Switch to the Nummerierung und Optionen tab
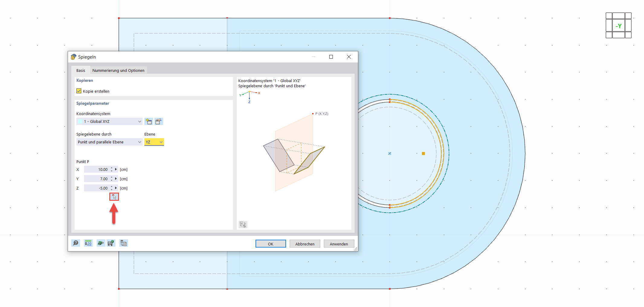The width and height of the screenshot is (644, 307). point(118,70)
